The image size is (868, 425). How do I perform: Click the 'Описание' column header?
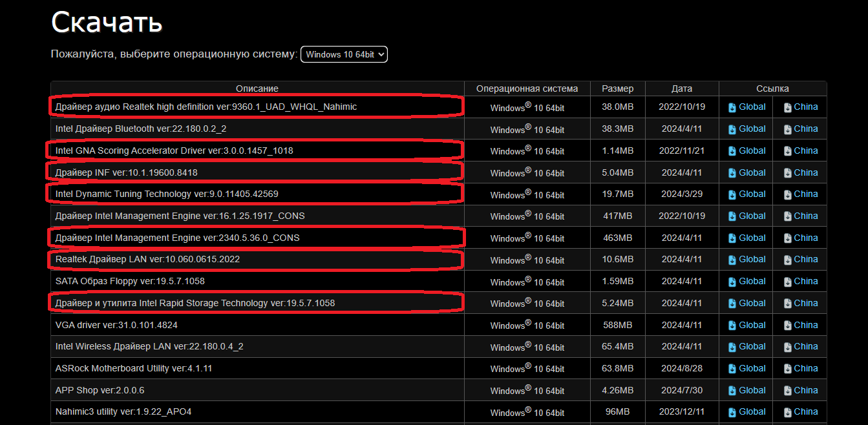pos(257,88)
